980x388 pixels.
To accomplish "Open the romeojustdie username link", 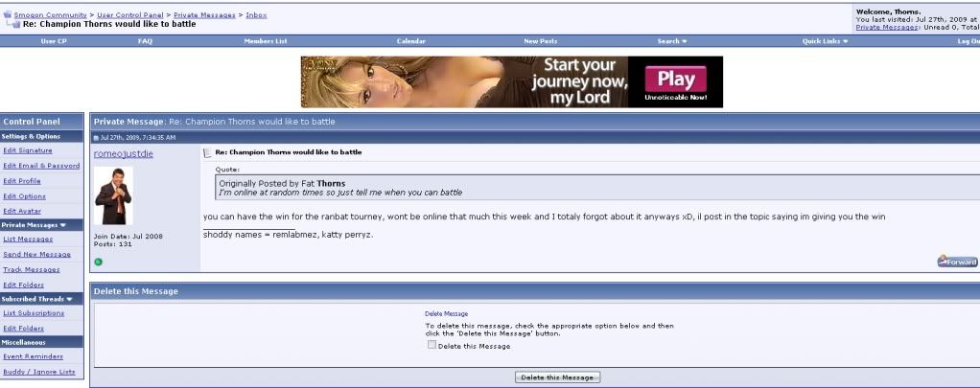I will (x=125, y=153).
